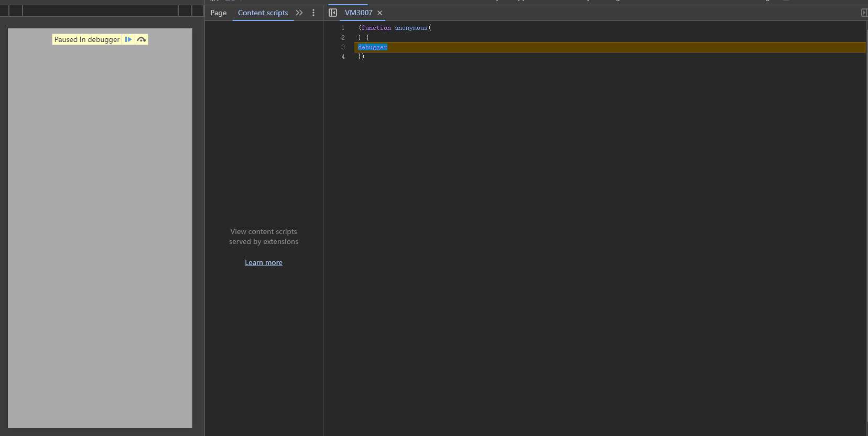Switch to the Page tab
Screen dimensions: 868x436
(219, 13)
